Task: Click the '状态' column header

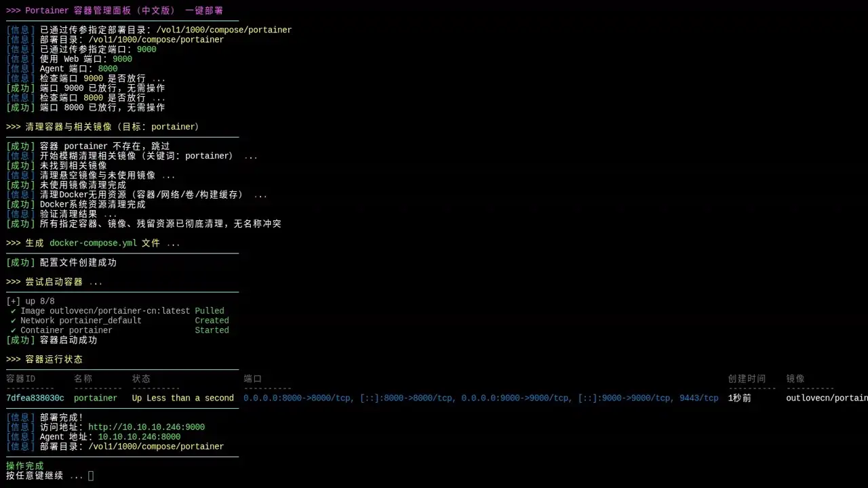Action: pos(142,379)
